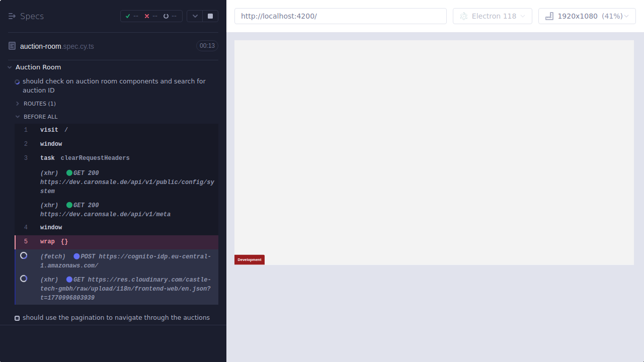Click the wrap {} command on line 5
The image size is (644, 362).
[53, 241]
